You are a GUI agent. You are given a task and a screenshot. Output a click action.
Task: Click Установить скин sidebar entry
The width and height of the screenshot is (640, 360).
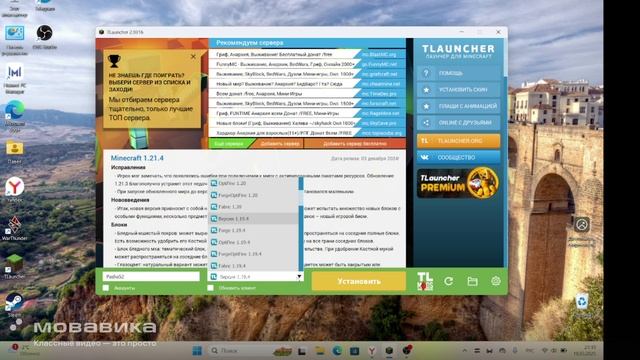pyautogui.click(x=458, y=90)
